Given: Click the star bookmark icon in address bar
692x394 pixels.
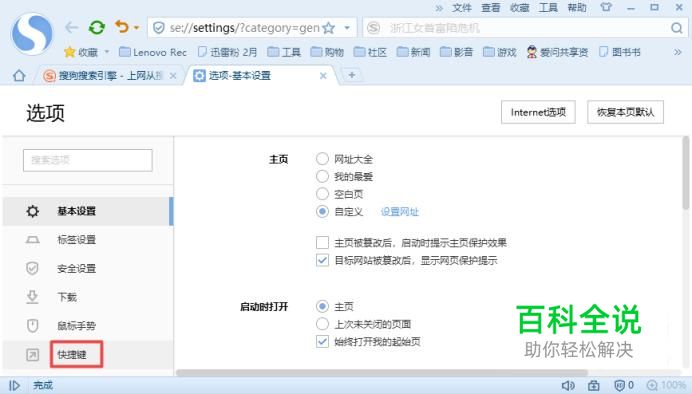Looking at the screenshot, I should [328, 28].
